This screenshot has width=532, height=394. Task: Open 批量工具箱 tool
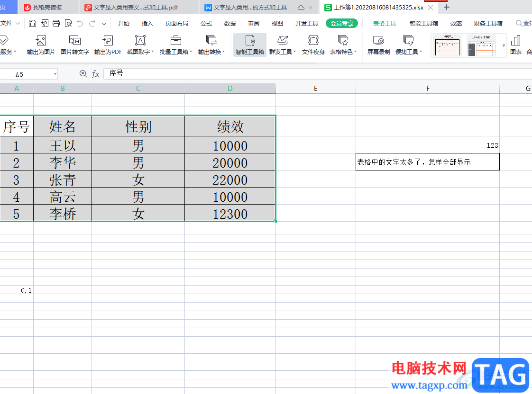tap(176, 45)
